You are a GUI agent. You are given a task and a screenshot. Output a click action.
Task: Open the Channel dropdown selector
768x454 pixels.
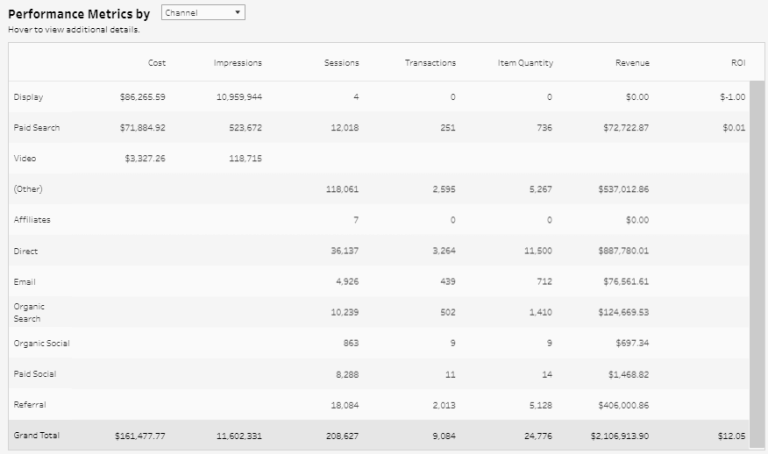click(202, 13)
